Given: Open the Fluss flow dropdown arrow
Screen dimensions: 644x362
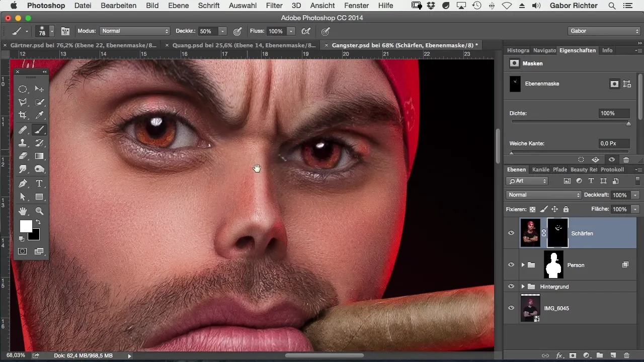Looking at the screenshot, I should (x=291, y=31).
